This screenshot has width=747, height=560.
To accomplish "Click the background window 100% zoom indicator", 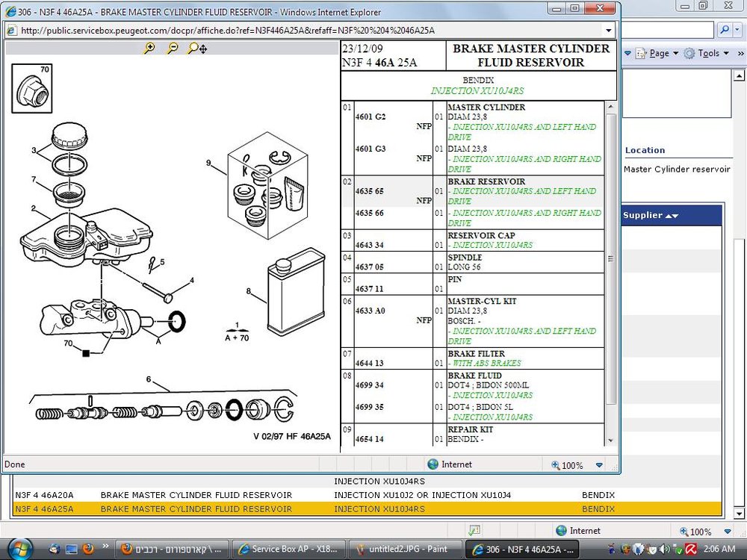I will (695, 532).
